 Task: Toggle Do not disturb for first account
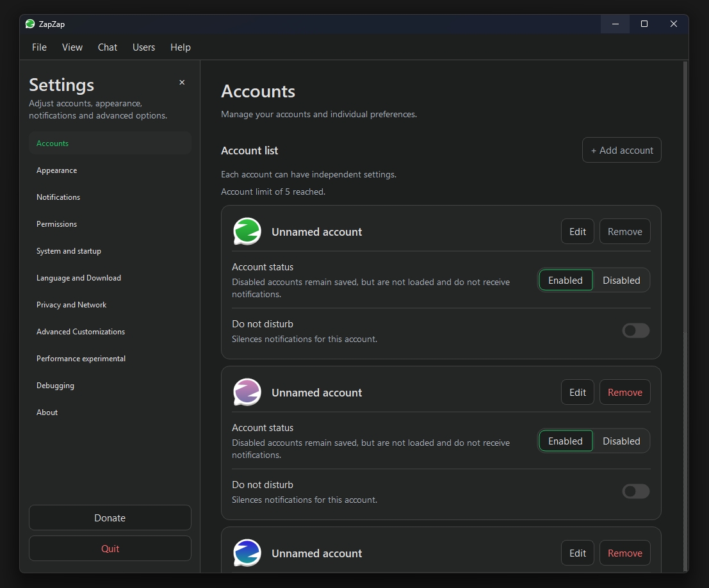pyautogui.click(x=636, y=331)
